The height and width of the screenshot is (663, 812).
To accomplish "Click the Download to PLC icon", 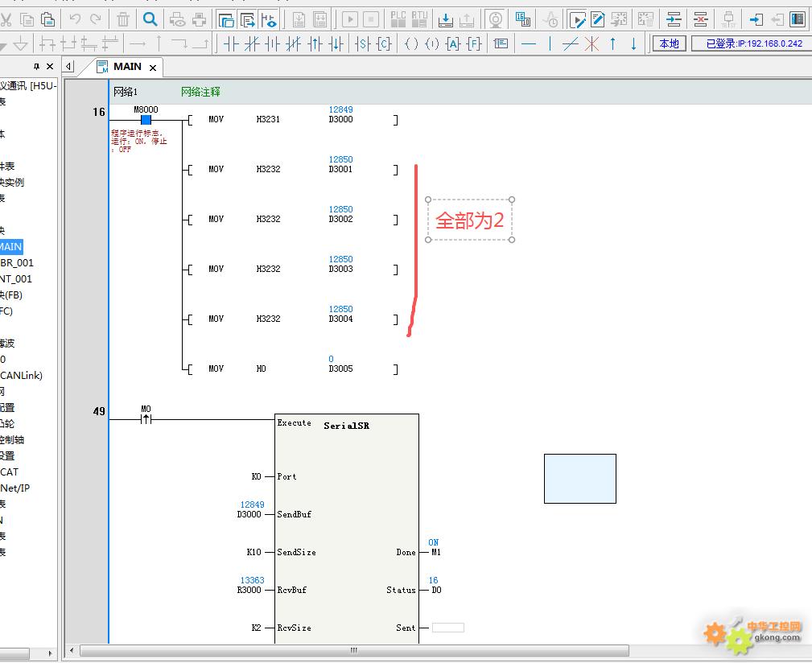I will pyautogui.click(x=445, y=19).
